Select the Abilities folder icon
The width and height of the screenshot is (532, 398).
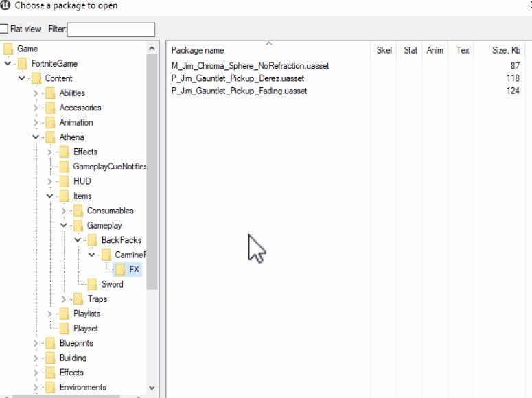50,93
